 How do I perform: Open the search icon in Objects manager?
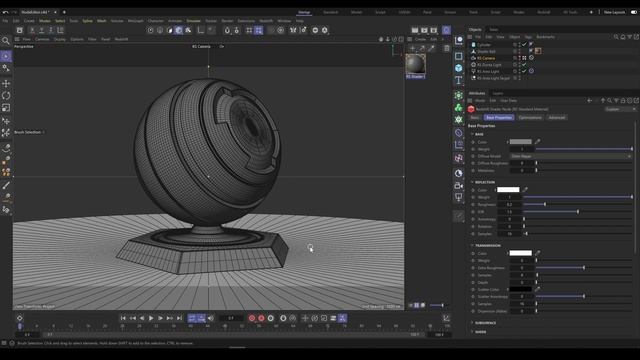[x=616, y=37]
